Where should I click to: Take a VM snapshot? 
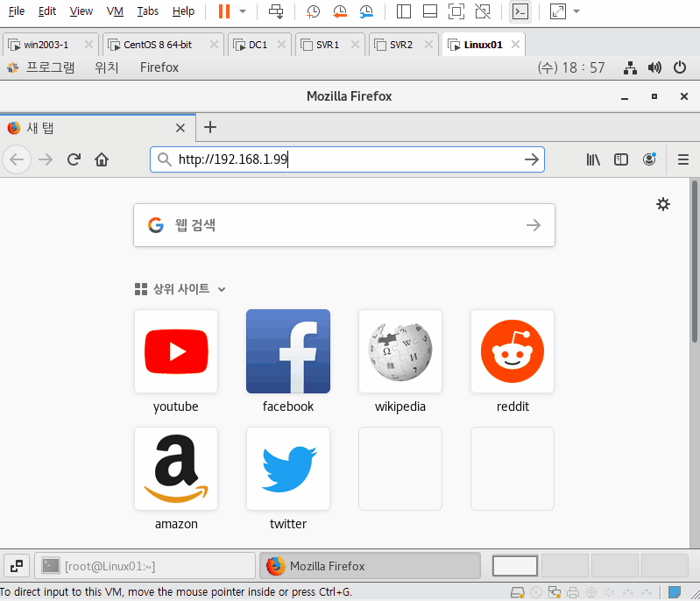(313, 11)
